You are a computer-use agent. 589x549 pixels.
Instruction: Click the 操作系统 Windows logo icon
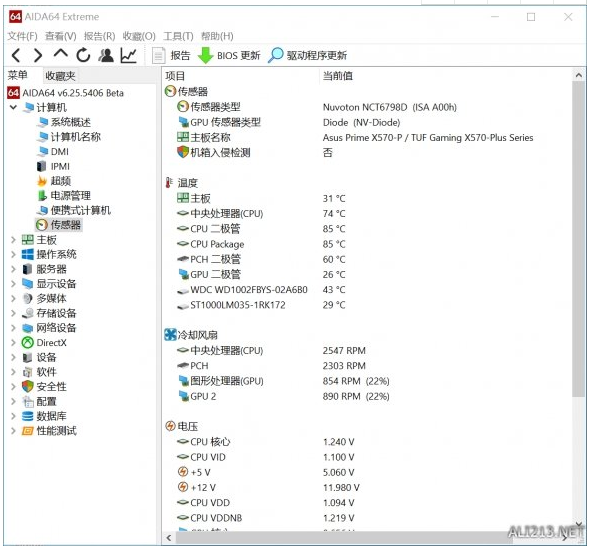click(28, 254)
